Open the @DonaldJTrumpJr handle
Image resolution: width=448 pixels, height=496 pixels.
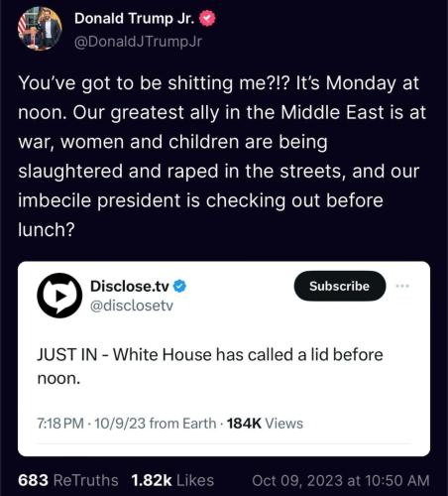coord(138,42)
